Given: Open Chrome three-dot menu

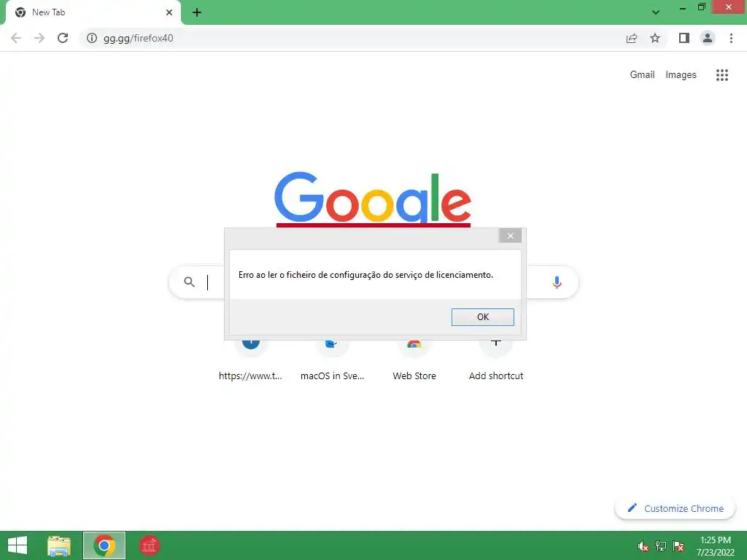Looking at the screenshot, I should pos(731,38).
